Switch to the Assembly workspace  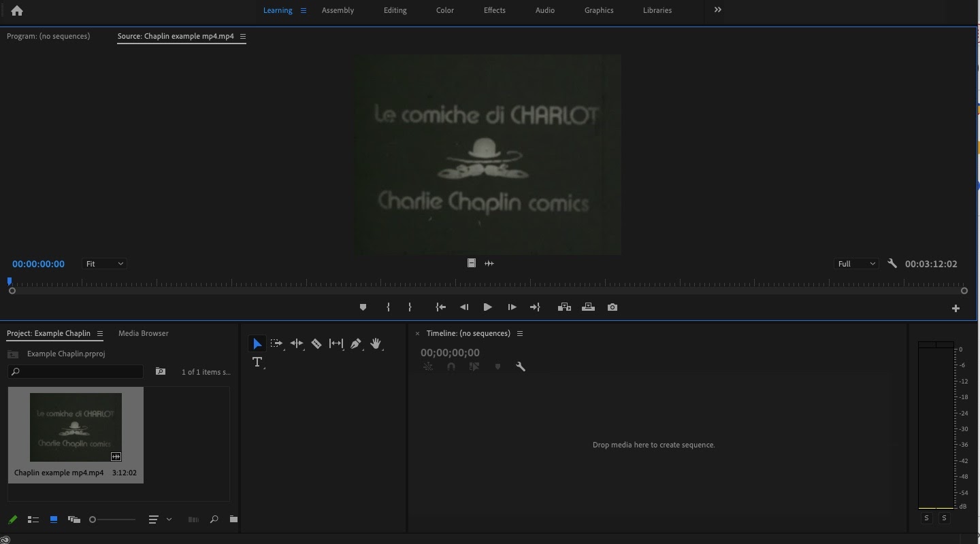pos(338,10)
